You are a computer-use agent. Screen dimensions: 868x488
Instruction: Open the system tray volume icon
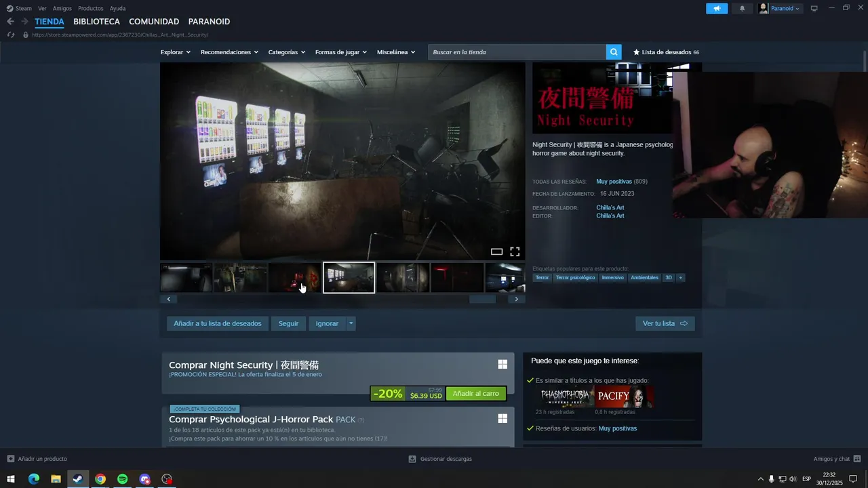[793, 479]
